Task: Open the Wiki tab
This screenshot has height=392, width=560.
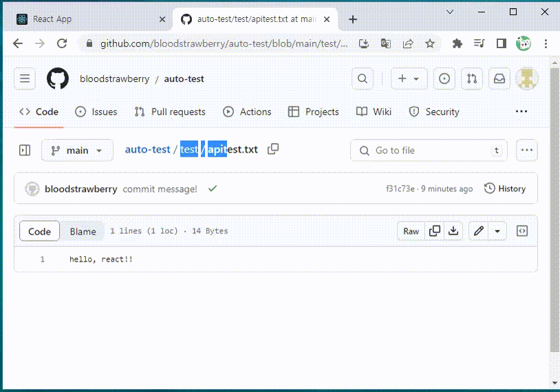Action: click(374, 111)
